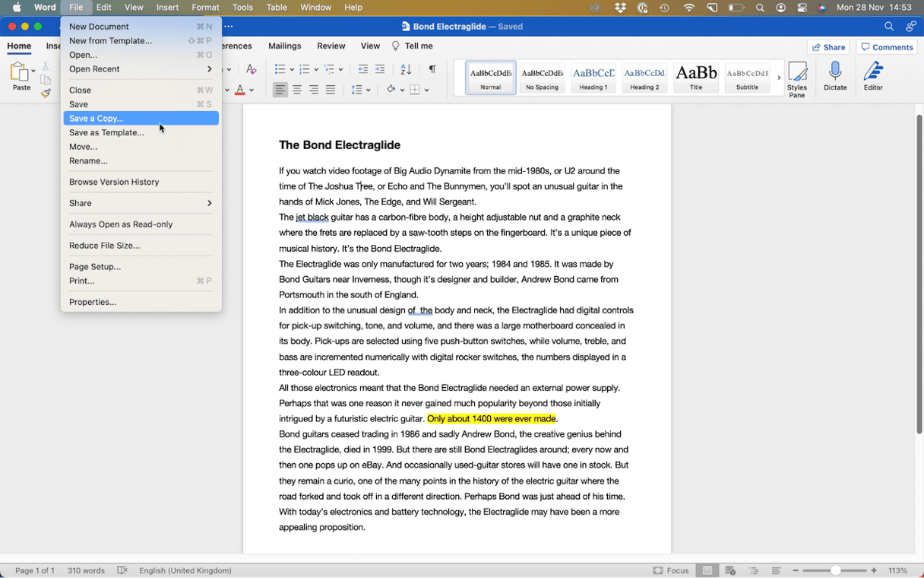Viewport: 924px width, 578px height.
Task: Click the 310 words count
Action: pos(86,570)
